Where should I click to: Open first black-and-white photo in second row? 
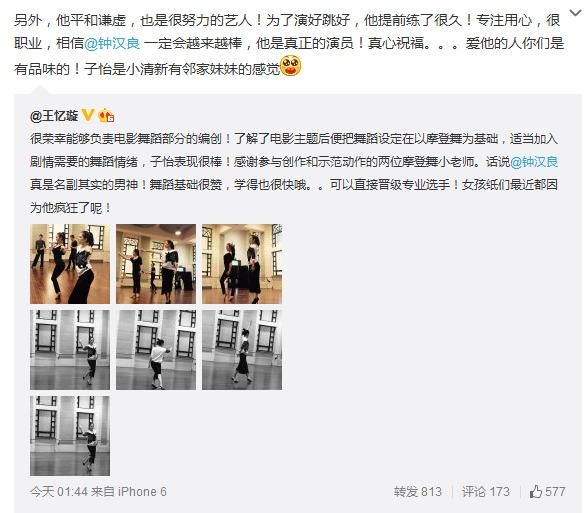70,350
